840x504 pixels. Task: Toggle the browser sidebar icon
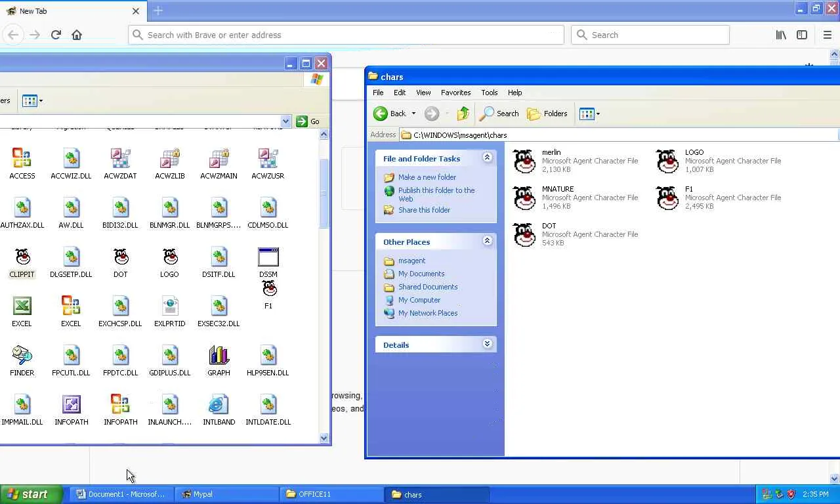[x=802, y=35]
